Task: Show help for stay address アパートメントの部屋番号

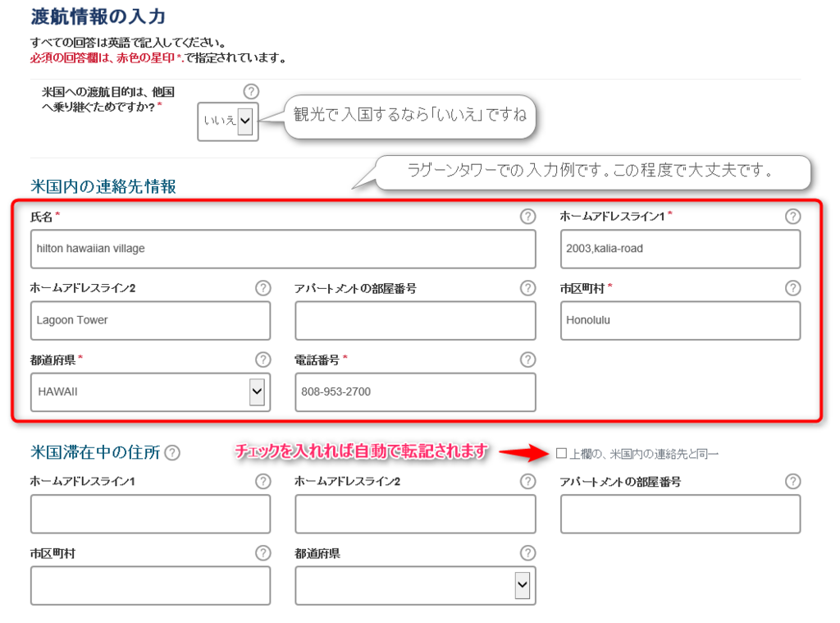Action: pos(793,481)
